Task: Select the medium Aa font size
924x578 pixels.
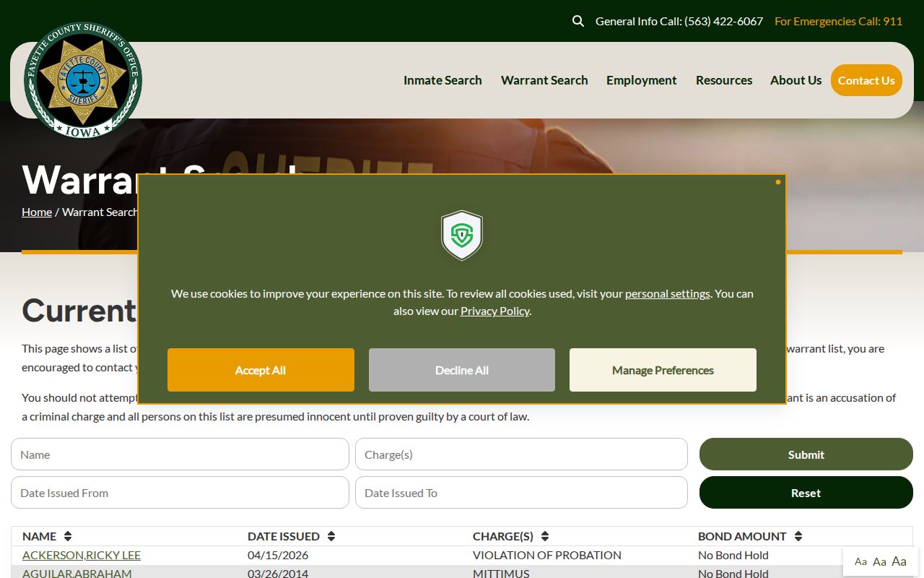Action: pyautogui.click(x=879, y=561)
